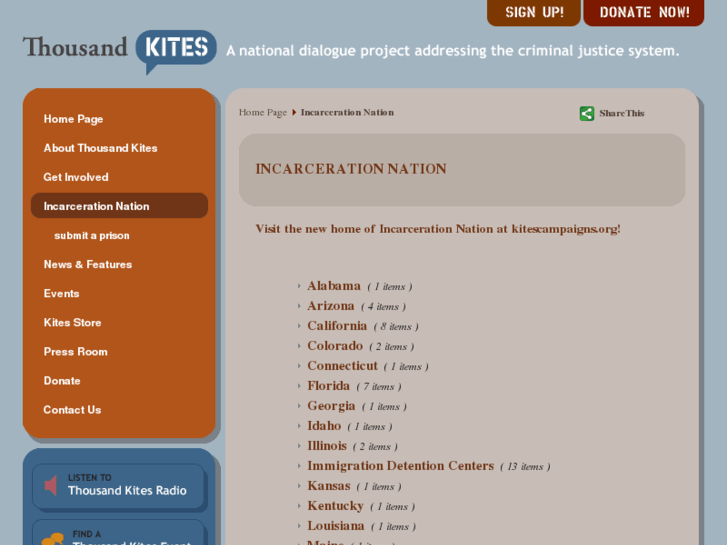Open the California state link
727x545 pixels.
click(337, 326)
